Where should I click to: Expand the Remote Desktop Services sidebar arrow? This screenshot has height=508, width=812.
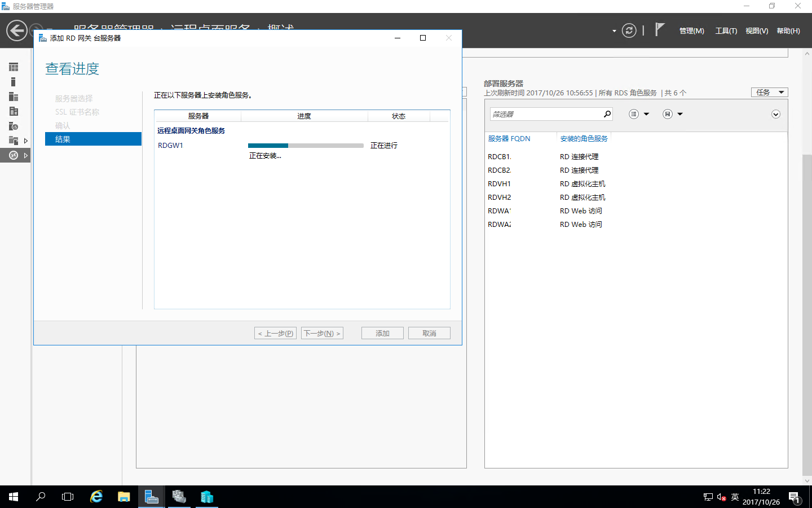[x=26, y=155]
